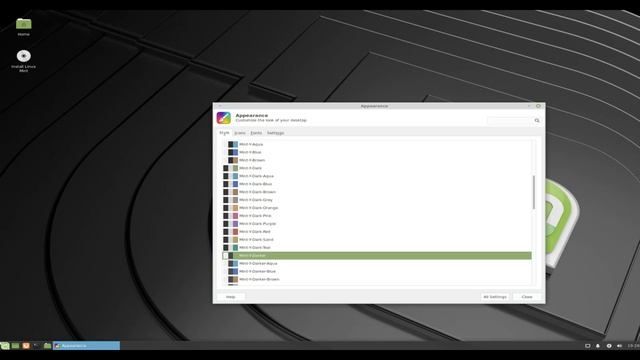Close the Appearance window via title bar
Image resolution: width=640 pixels, height=360 pixels.
[x=538, y=106]
